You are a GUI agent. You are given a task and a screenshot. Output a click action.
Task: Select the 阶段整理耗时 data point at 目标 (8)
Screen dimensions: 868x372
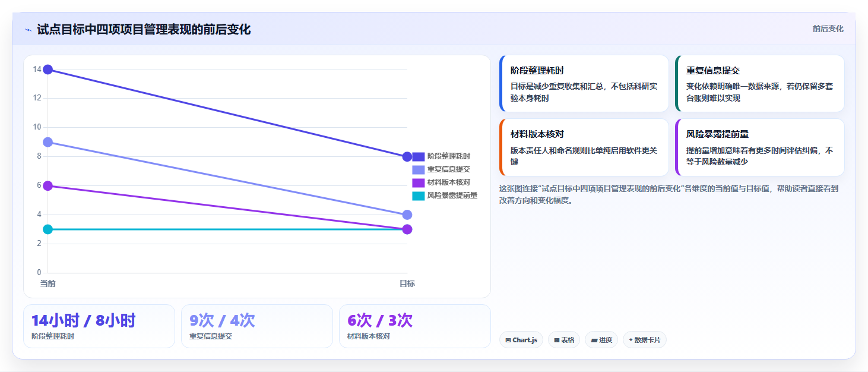407,157
